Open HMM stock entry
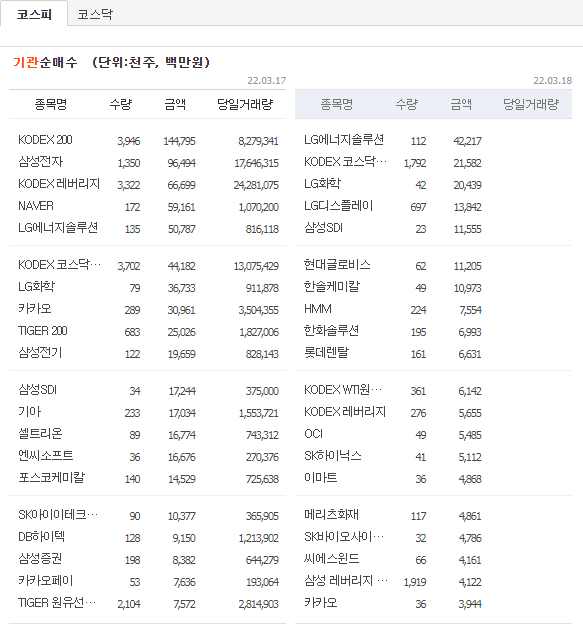Screen dimensions: 583x632 coord(318,309)
